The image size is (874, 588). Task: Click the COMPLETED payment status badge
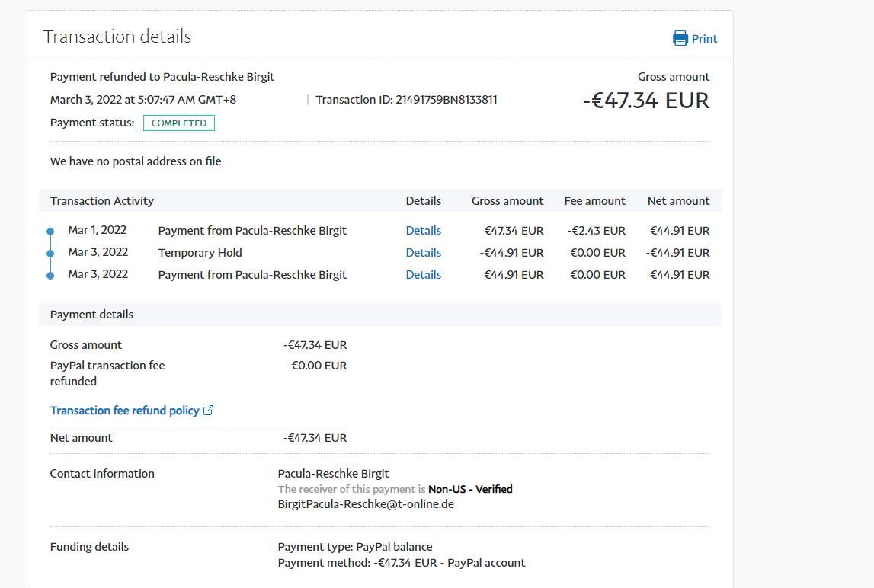click(x=179, y=123)
